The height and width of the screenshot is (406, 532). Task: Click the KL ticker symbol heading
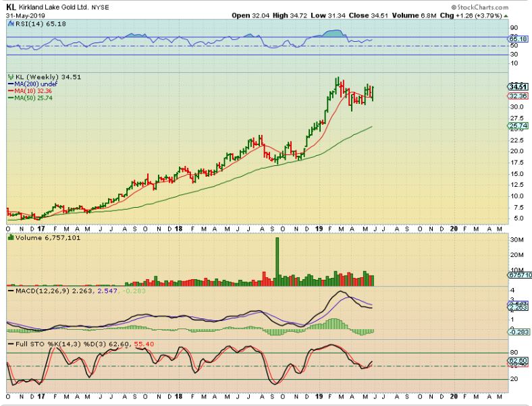point(11,7)
